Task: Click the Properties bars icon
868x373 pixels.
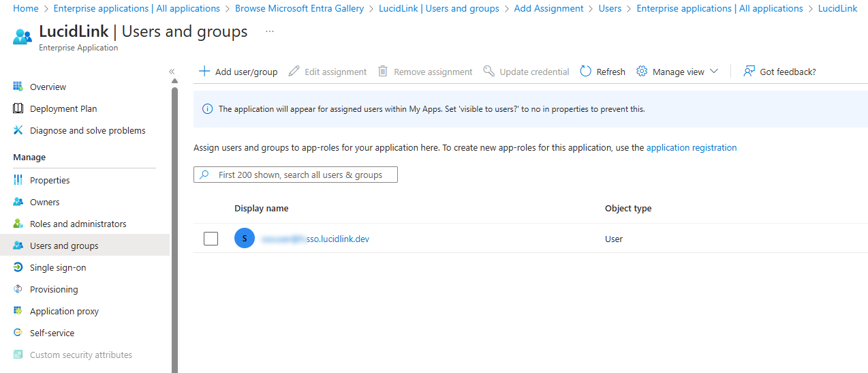Action: point(18,180)
